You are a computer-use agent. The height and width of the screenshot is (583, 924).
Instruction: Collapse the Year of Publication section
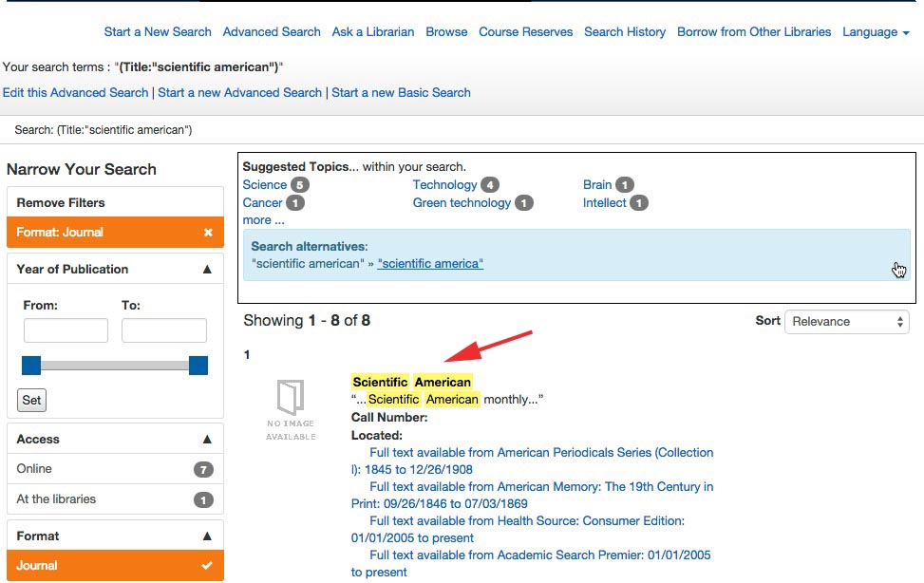[x=207, y=270]
